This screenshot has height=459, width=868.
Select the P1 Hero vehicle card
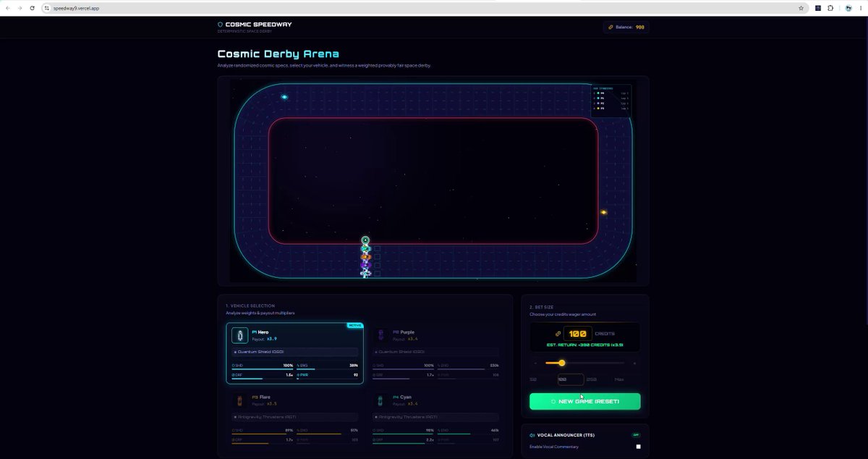coord(294,353)
